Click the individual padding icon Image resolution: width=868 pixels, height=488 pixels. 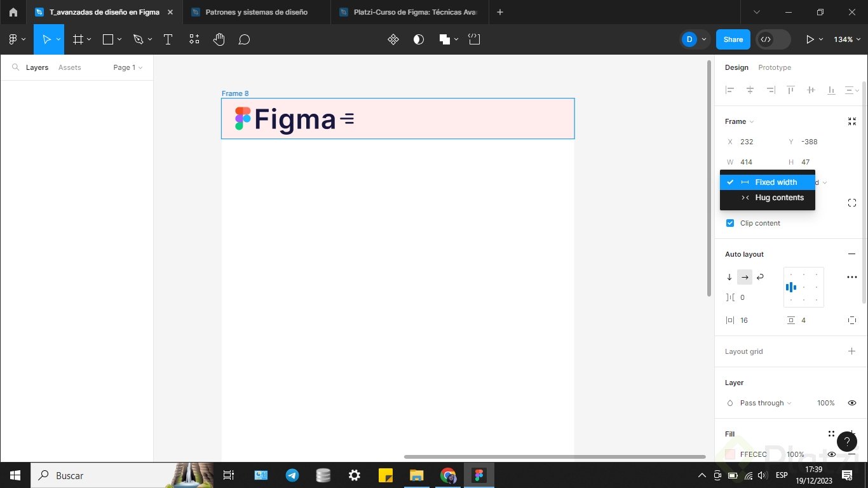852,320
